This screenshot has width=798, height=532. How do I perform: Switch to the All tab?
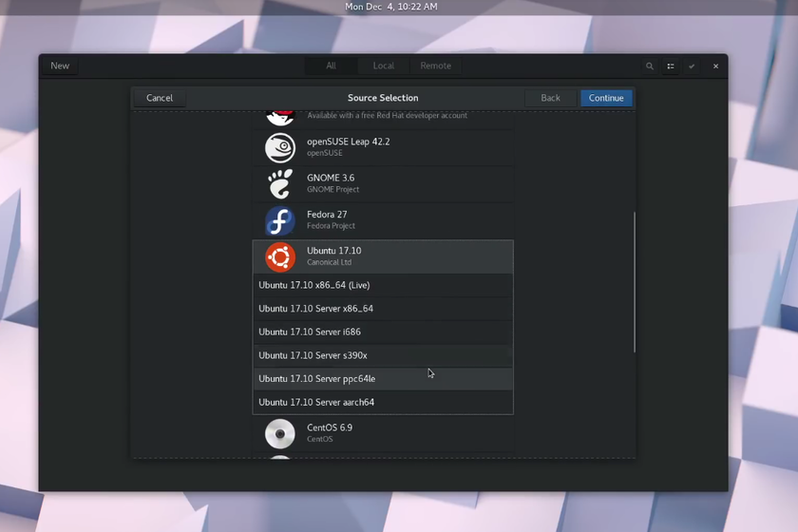[332, 66]
